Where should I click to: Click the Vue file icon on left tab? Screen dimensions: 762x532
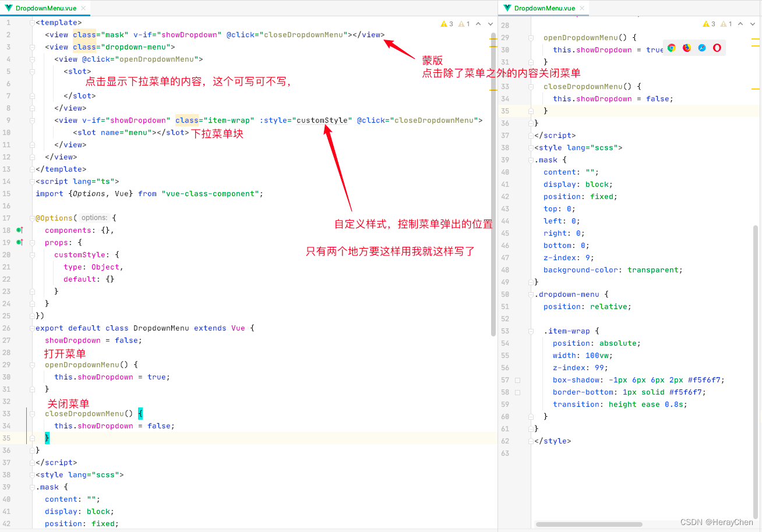coord(8,8)
